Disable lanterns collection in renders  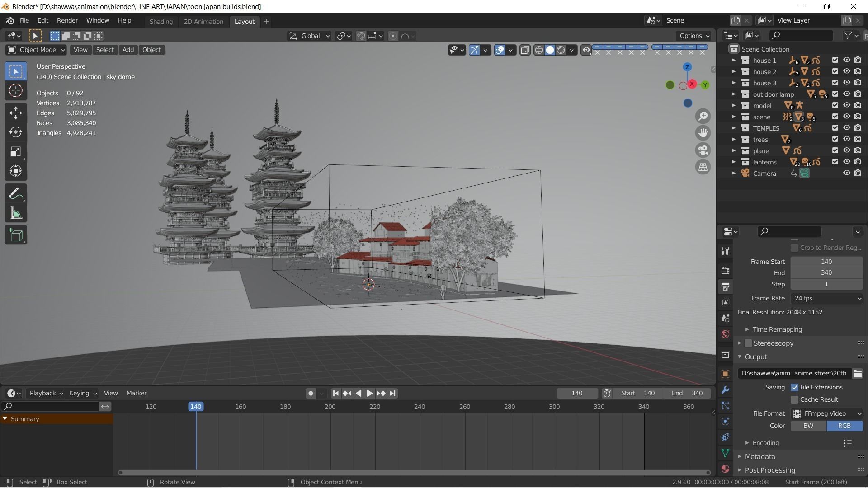(x=858, y=162)
